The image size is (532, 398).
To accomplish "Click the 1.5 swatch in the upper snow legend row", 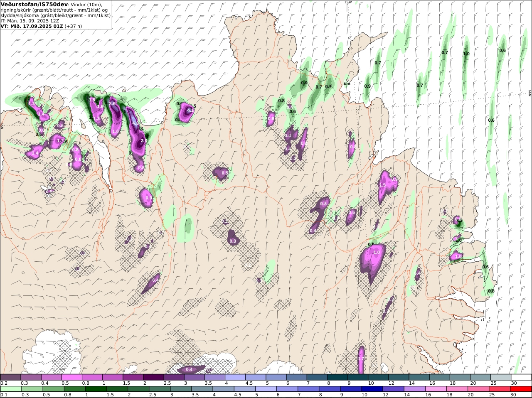I will (133, 377).
